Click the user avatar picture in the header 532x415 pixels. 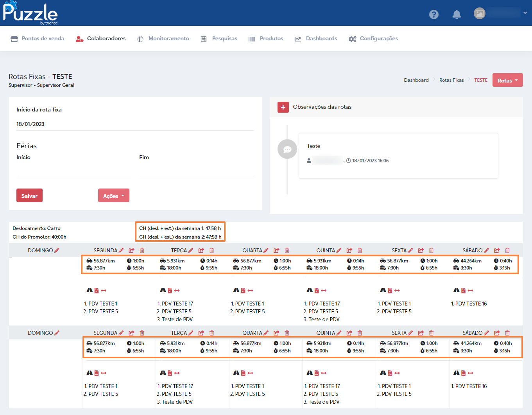(480, 13)
